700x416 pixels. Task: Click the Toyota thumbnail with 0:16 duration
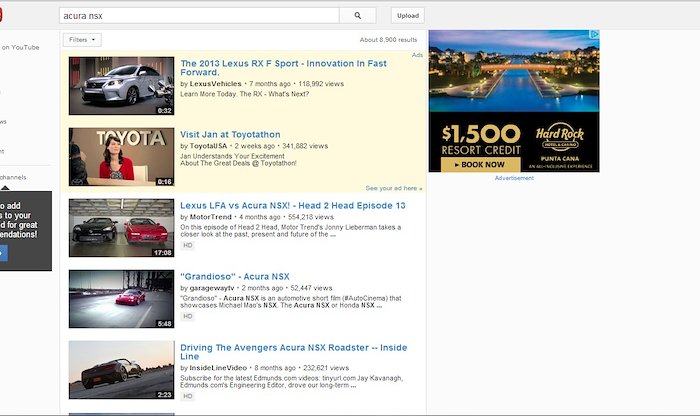click(x=121, y=157)
